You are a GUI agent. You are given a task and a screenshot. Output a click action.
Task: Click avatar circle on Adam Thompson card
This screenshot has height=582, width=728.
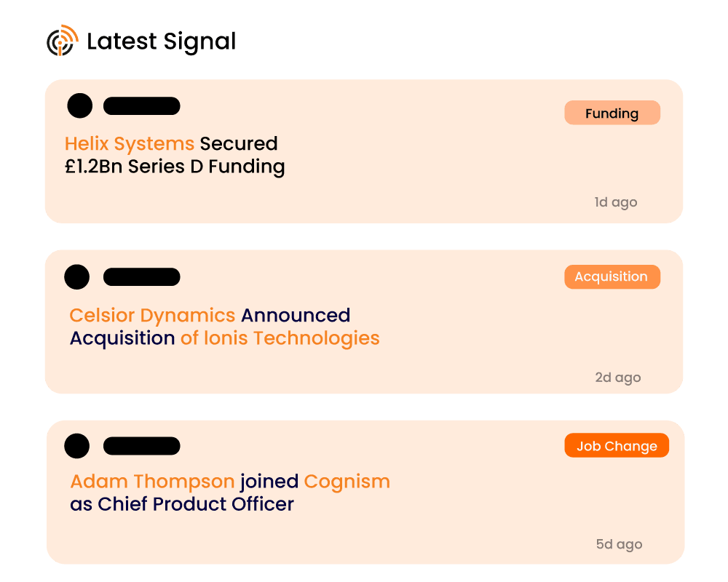pyautogui.click(x=77, y=446)
